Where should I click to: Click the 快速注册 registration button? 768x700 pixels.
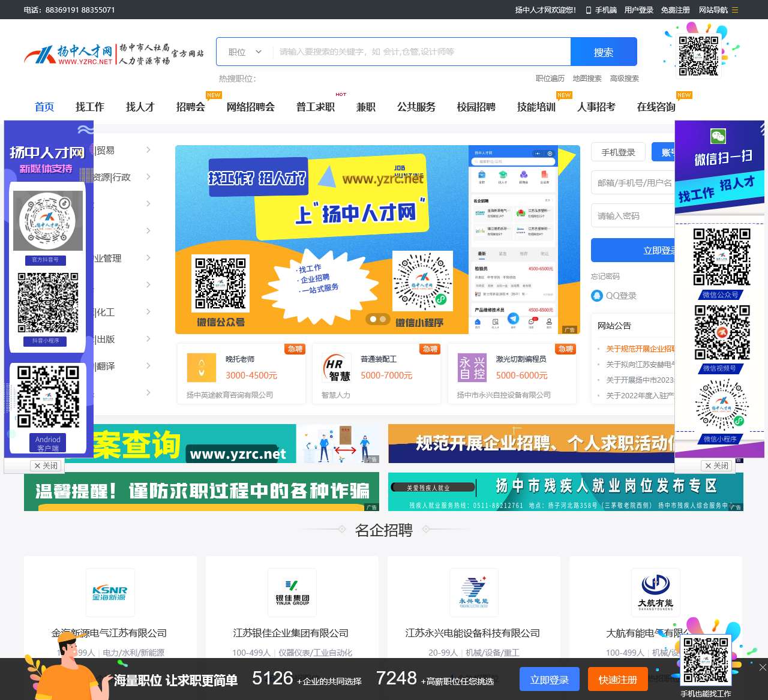point(617,679)
